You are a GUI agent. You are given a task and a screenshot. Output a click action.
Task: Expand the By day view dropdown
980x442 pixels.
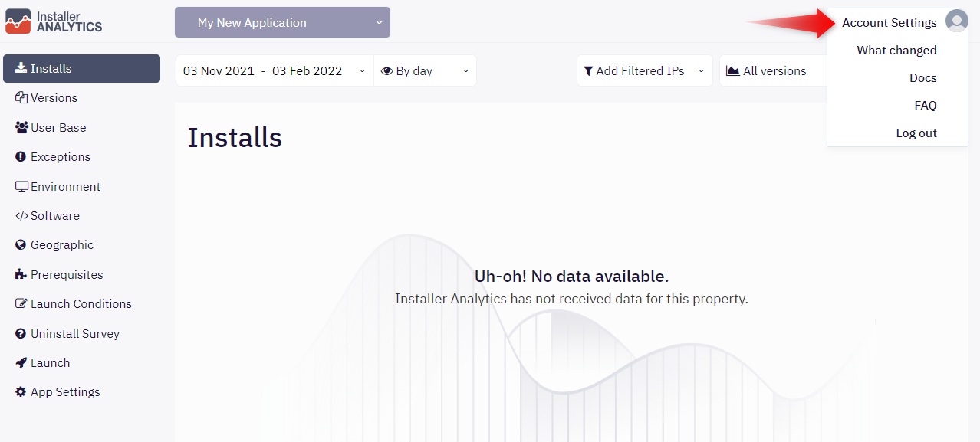point(425,70)
